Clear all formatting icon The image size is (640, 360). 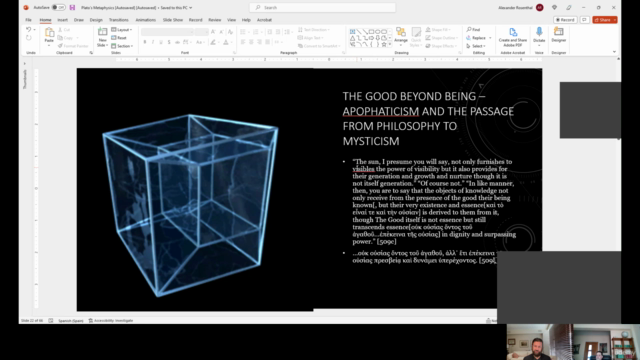coord(230,32)
